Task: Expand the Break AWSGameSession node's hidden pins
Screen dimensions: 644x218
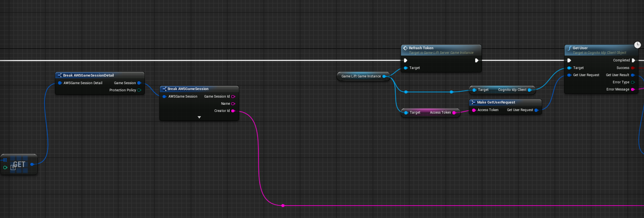Action: [199, 117]
